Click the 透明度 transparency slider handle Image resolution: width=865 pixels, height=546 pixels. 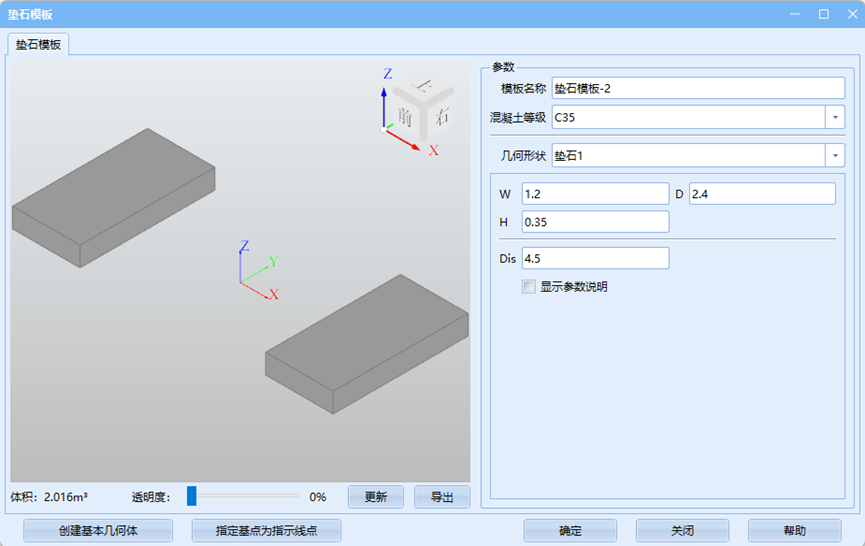click(x=192, y=496)
